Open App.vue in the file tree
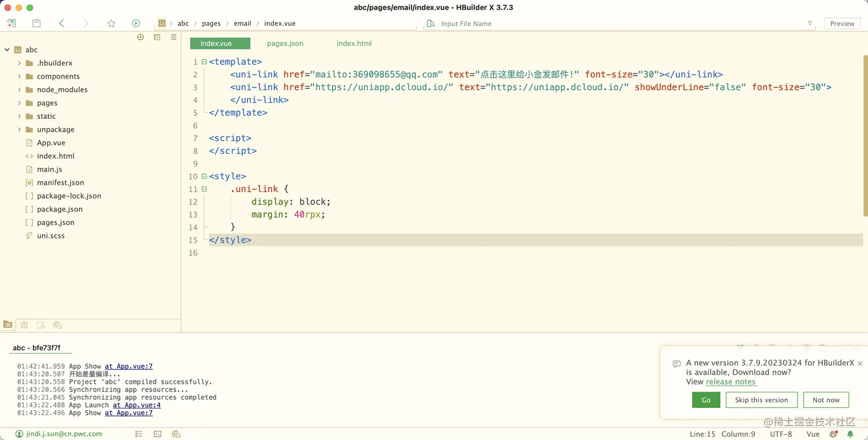 [x=51, y=142]
